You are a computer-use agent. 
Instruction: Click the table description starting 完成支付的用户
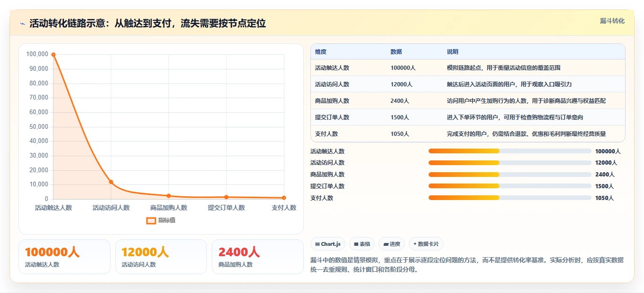tap(526, 134)
